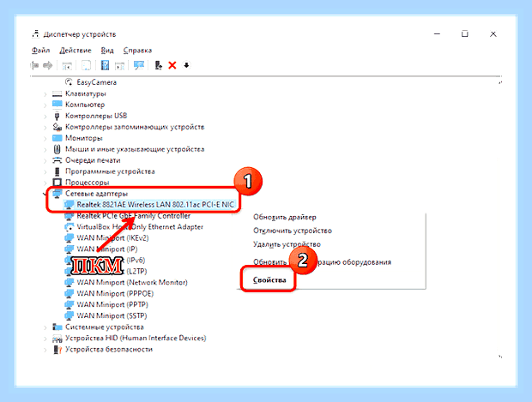Expand the Контроллеры USB node
This screenshot has height=402, width=532.
45,116
